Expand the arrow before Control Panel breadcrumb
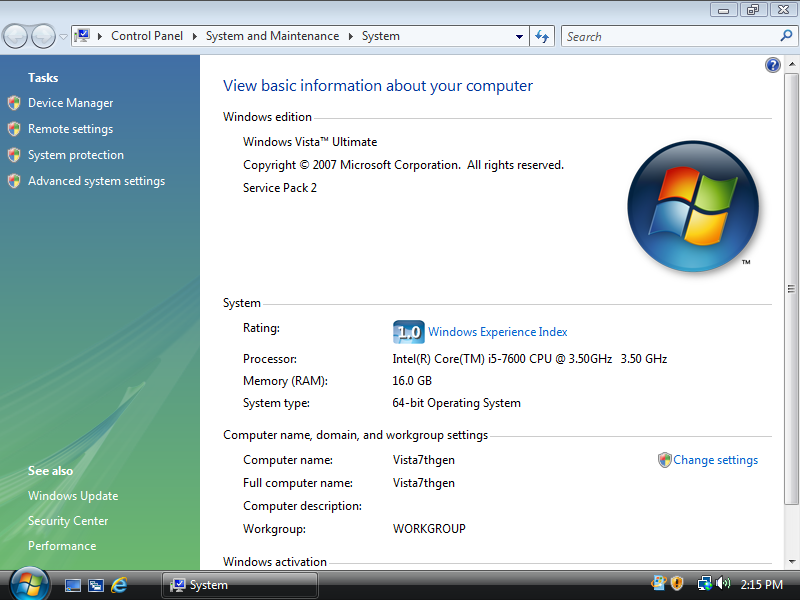 point(100,36)
